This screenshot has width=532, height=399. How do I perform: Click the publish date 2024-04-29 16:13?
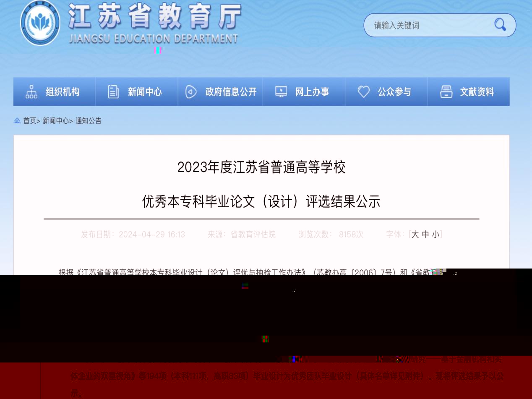tap(152, 235)
